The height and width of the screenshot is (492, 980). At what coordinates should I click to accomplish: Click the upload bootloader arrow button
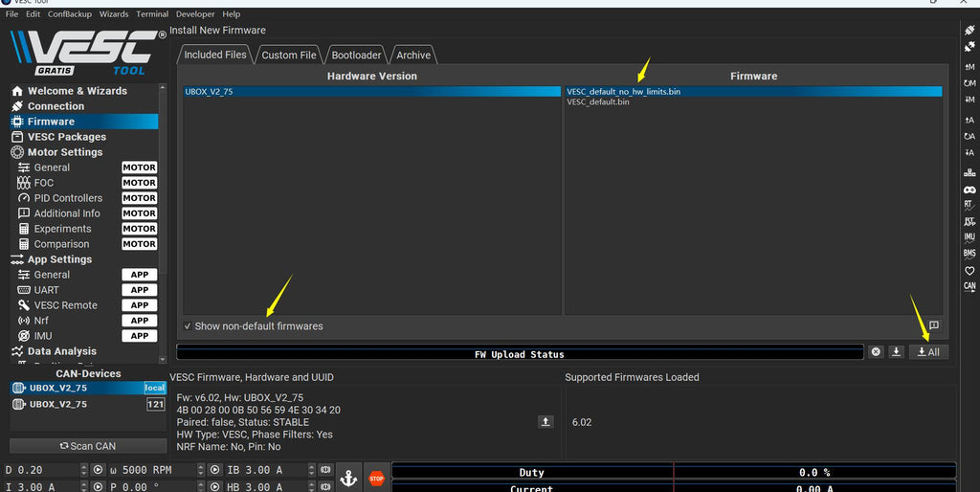(546, 421)
